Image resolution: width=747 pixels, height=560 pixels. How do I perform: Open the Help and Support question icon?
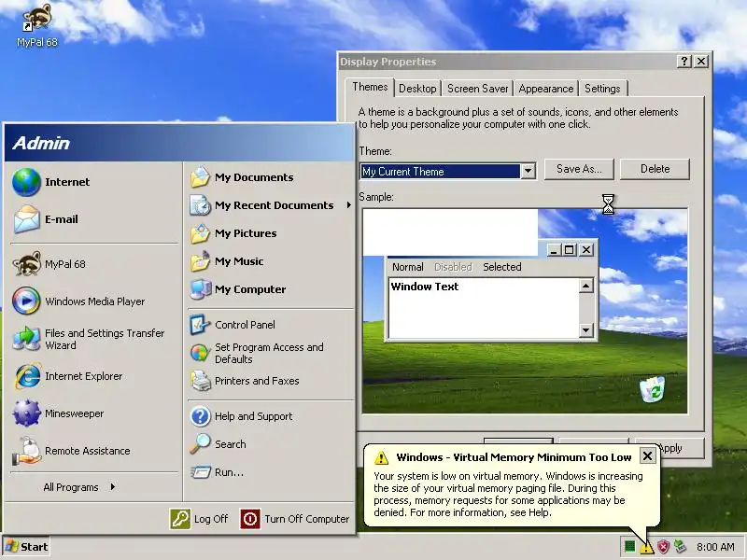click(x=200, y=416)
